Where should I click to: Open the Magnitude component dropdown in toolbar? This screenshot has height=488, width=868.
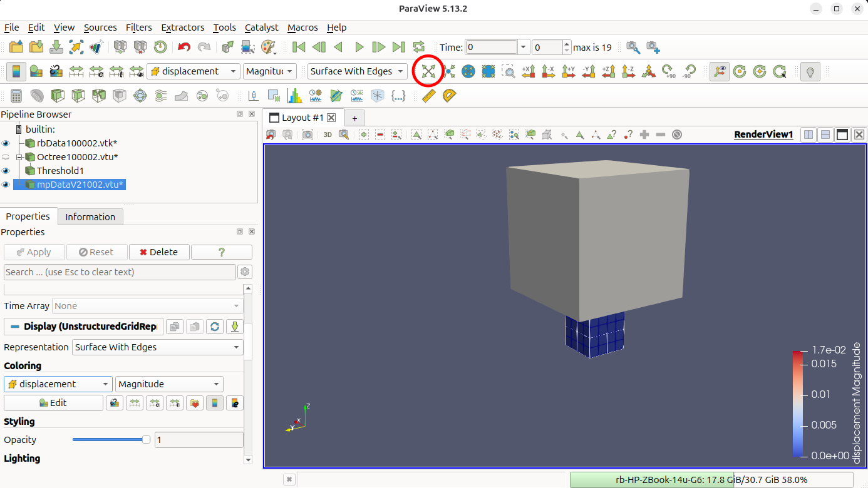pos(269,71)
